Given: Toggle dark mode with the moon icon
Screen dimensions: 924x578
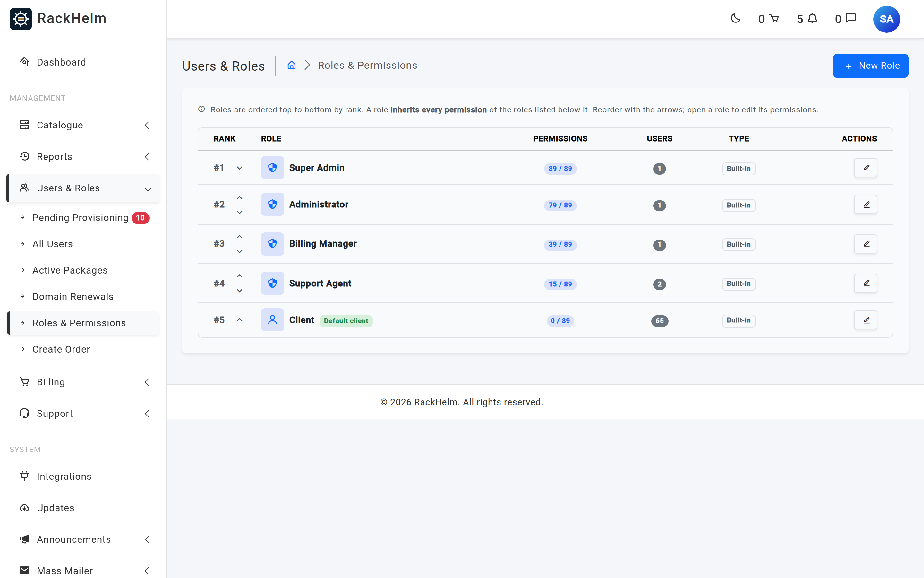Looking at the screenshot, I should 735,18.
